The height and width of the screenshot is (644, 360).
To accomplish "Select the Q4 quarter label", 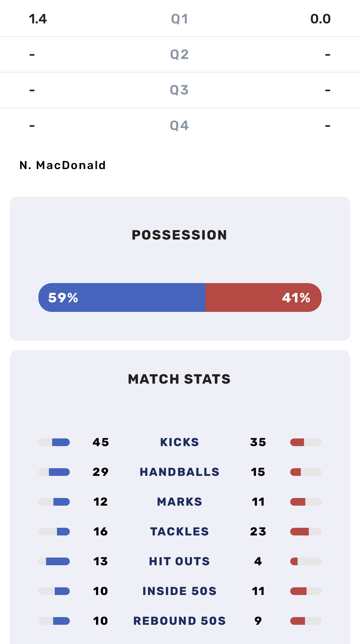I will [179, 126].
